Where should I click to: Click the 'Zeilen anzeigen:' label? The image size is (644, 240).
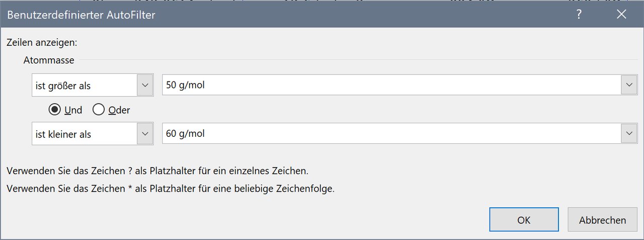(x=42, y=42)
